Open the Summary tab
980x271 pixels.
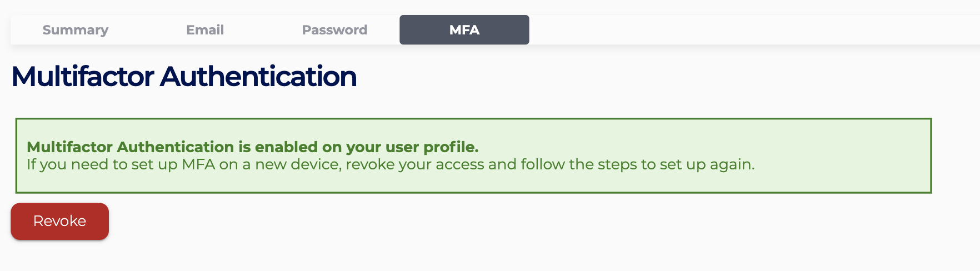(x=76, y=30)
